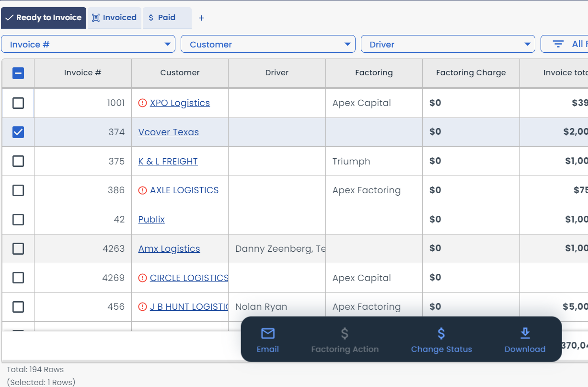The width and height of the screenshot is (588, 387).
Task: Click the Change Status dollar icon
Action: 441,333
